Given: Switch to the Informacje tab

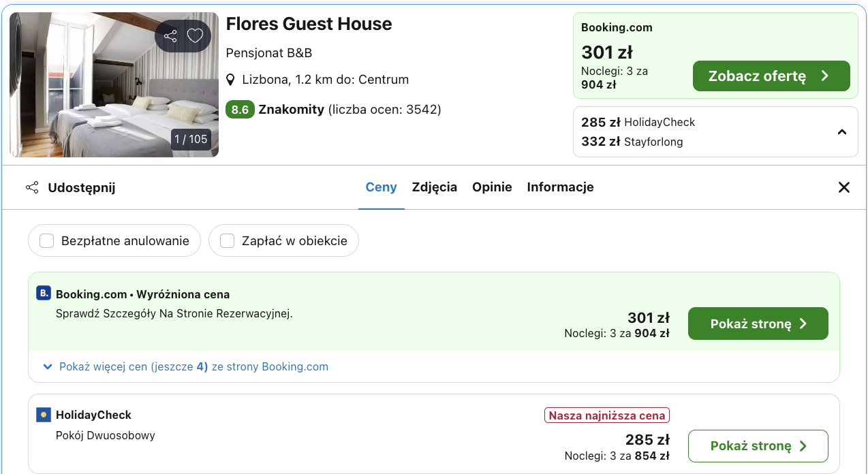Looking at the screenshot, I should pos(560,187).
